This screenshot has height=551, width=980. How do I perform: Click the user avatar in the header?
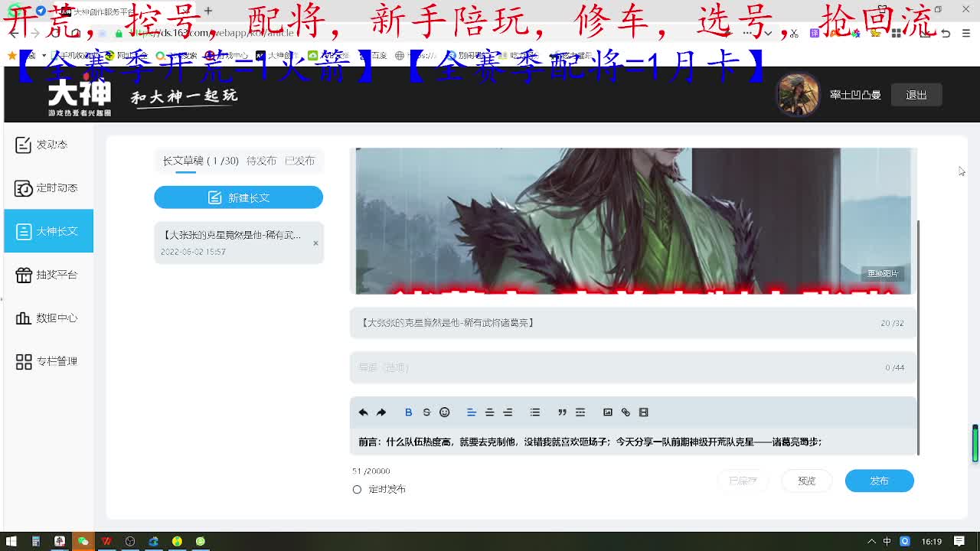tap(798, 94)
